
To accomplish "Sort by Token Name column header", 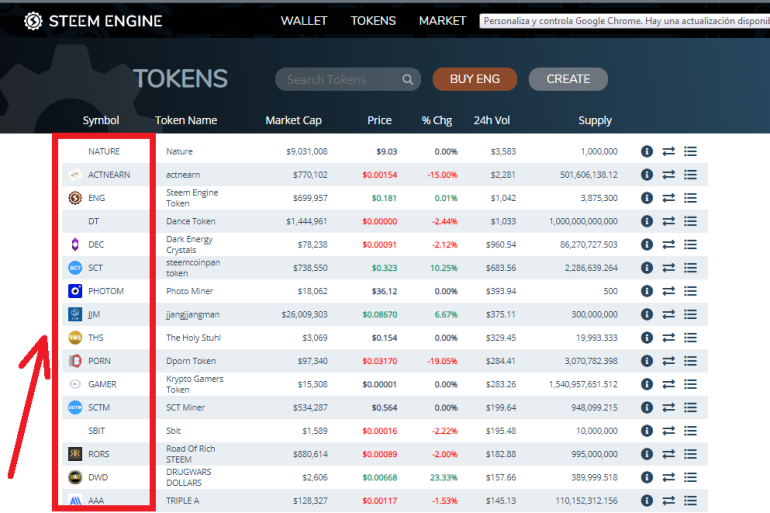I will [x=186, y=120].
